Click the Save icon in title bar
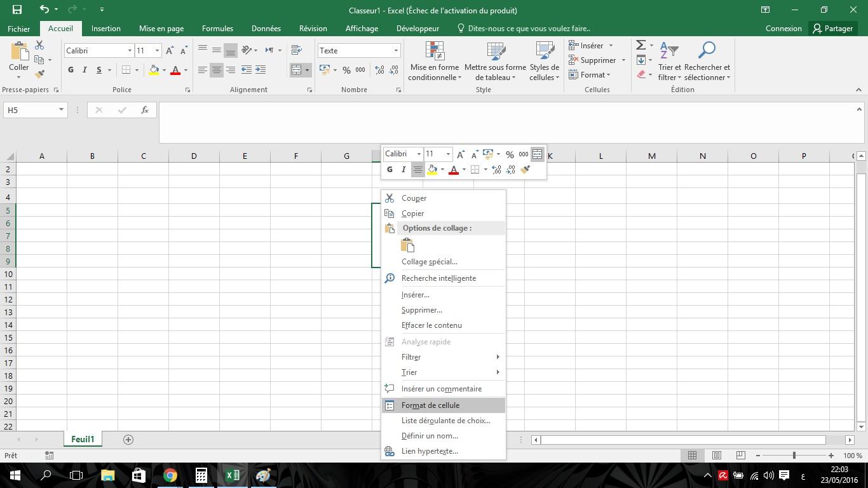 pos(17,10)
